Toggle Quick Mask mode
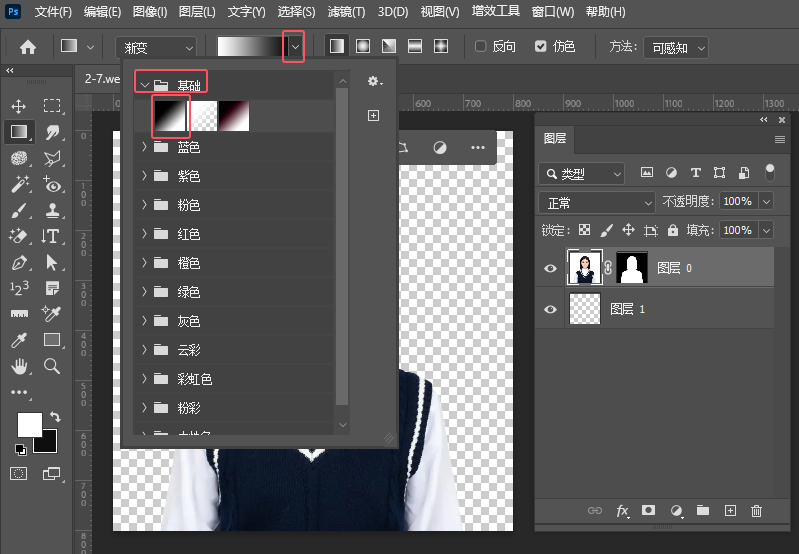Viewport: 799px width, 554px height. click(x=18, y=473)
